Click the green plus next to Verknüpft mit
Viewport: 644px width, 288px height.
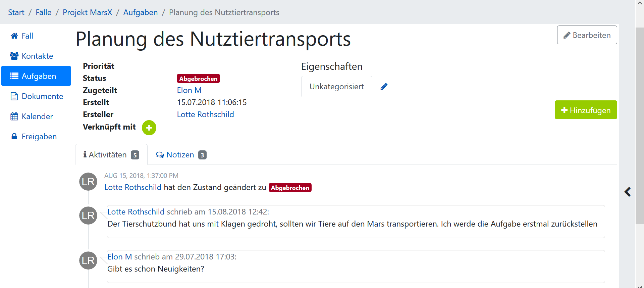click(149, 128)
